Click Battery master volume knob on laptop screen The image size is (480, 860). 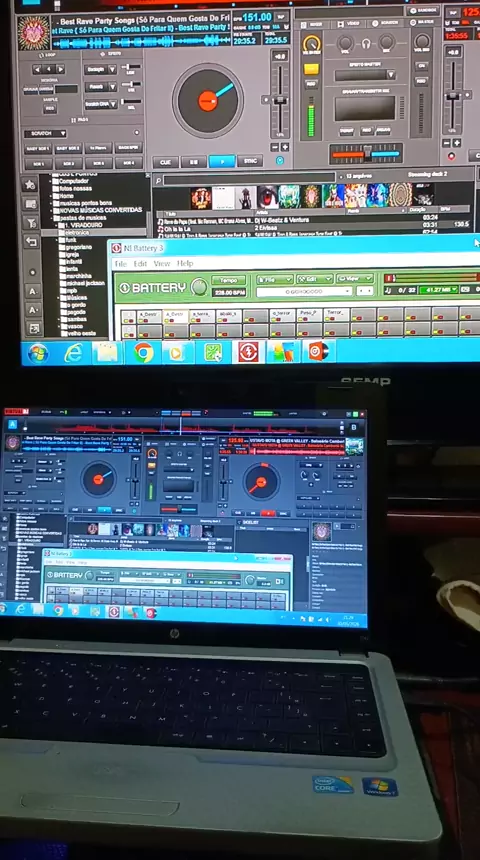[x=251, y=580]
